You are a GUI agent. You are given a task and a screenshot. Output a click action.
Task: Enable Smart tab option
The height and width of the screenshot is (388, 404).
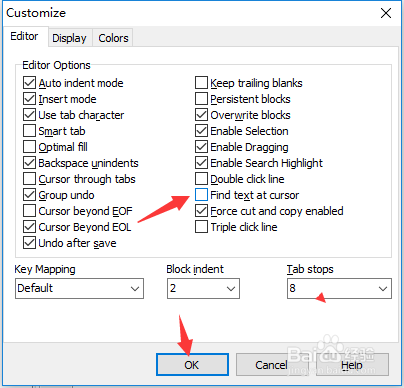[x=29, y=131]
